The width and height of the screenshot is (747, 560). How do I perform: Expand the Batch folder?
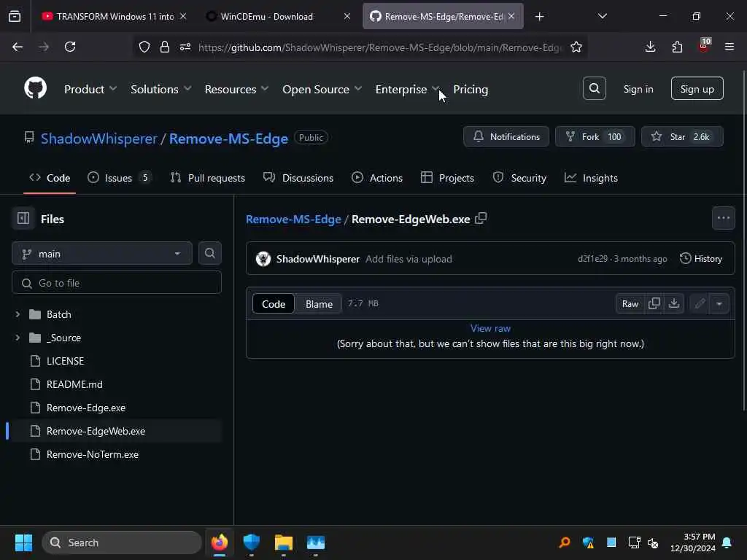(18, 314)
